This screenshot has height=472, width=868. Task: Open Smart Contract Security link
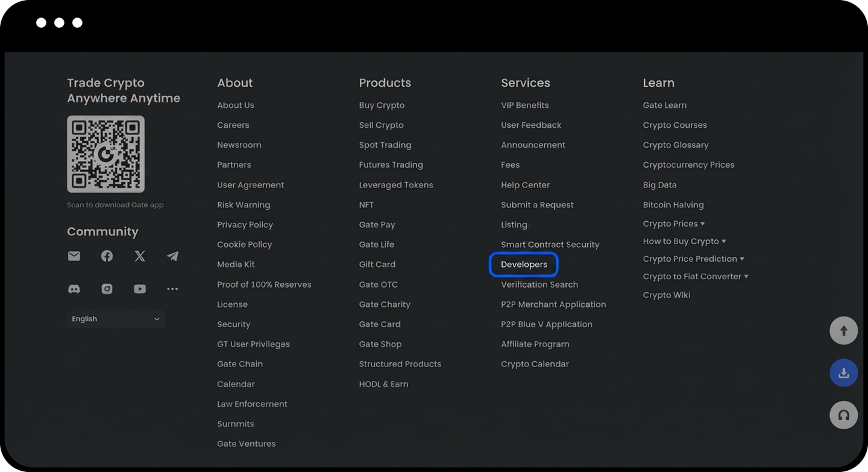550,245
